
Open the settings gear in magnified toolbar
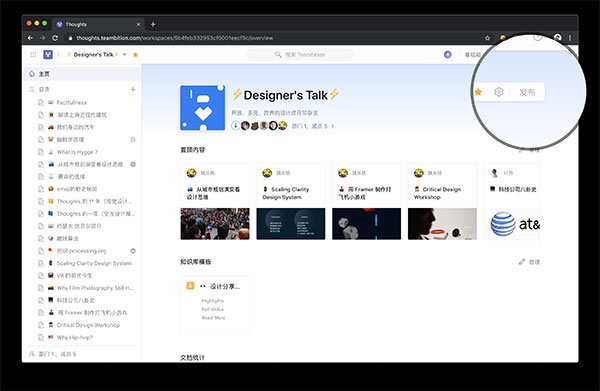click(498, 92)
